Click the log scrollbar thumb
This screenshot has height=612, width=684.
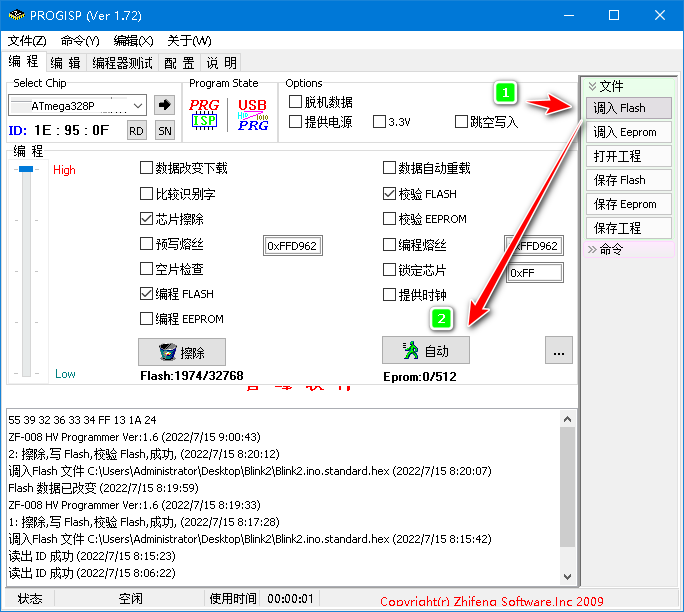pos(568,487)
